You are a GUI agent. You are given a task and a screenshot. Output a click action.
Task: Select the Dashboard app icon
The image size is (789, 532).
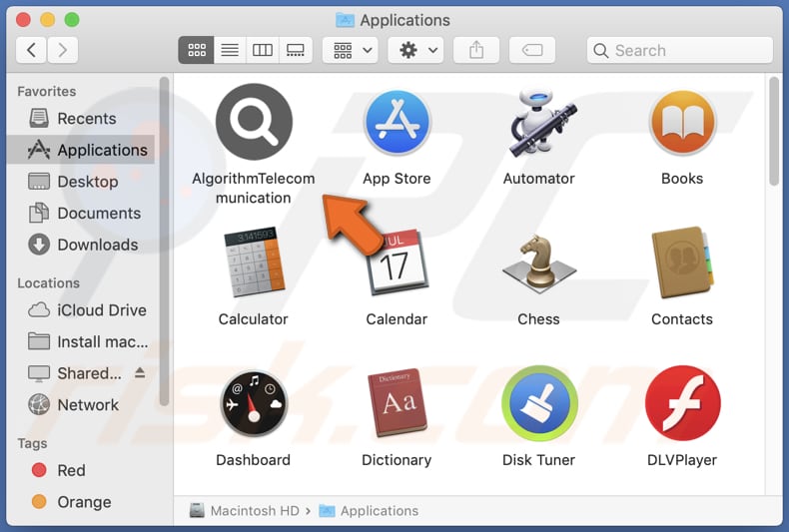(x=254, y=403)
